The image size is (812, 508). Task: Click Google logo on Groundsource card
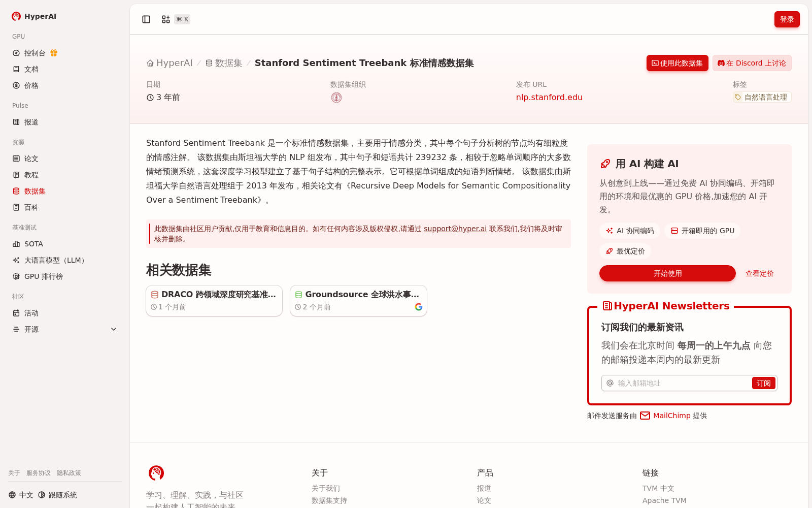tap(419, 307)
